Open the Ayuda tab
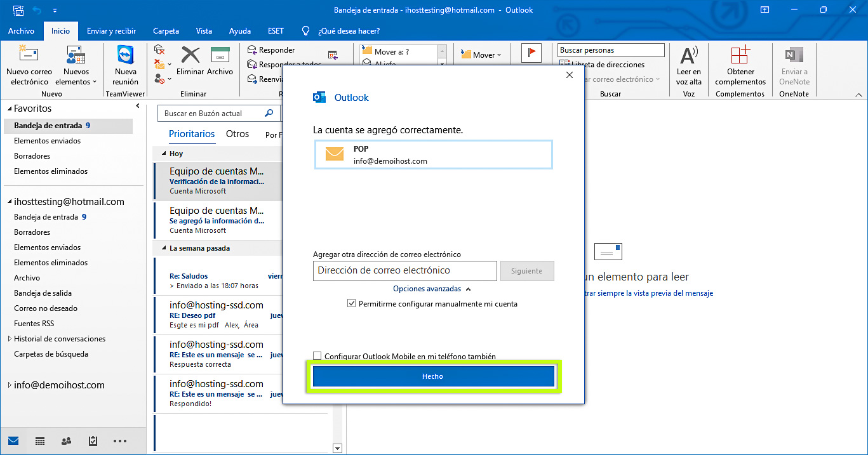The image size is (868, 455). [240, 31]
